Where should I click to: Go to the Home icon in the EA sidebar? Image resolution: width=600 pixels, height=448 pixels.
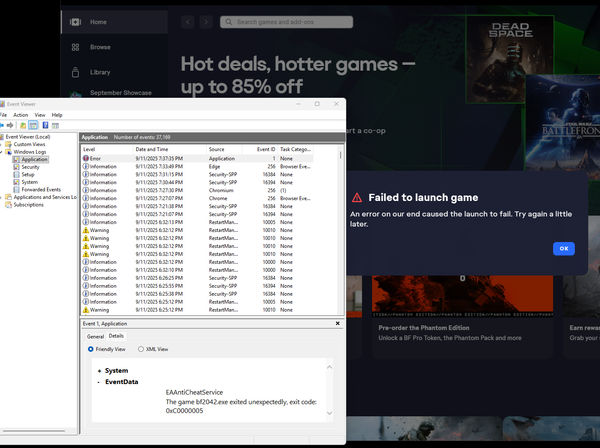point(75,22)
